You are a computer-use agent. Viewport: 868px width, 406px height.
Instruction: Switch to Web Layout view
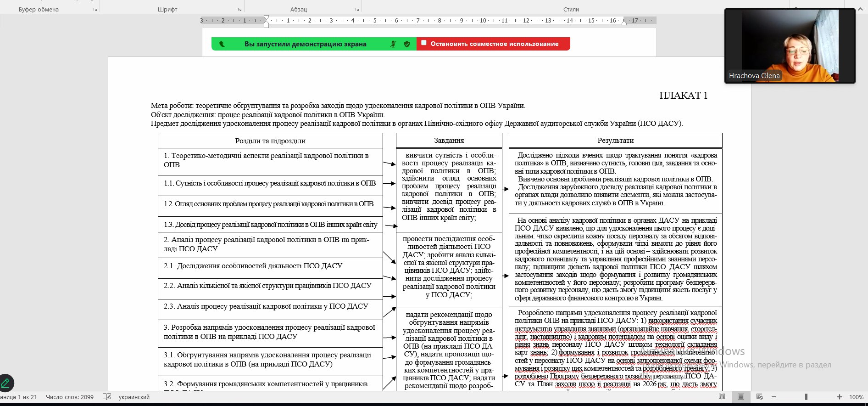759,397
